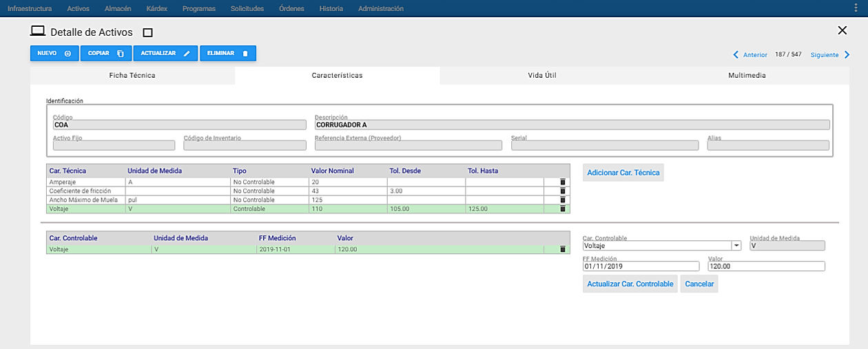868x349 pixels.
Task: Delete the Voltaje technical characteristic row
Action: pos(562,209)
